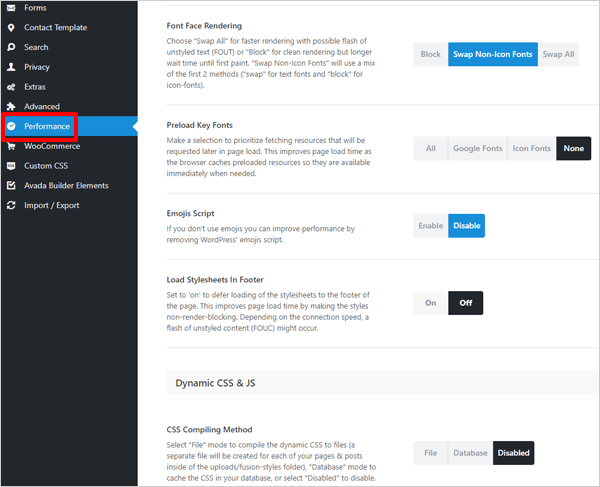Click the magnifier icon beside Search

click(11, 47)
